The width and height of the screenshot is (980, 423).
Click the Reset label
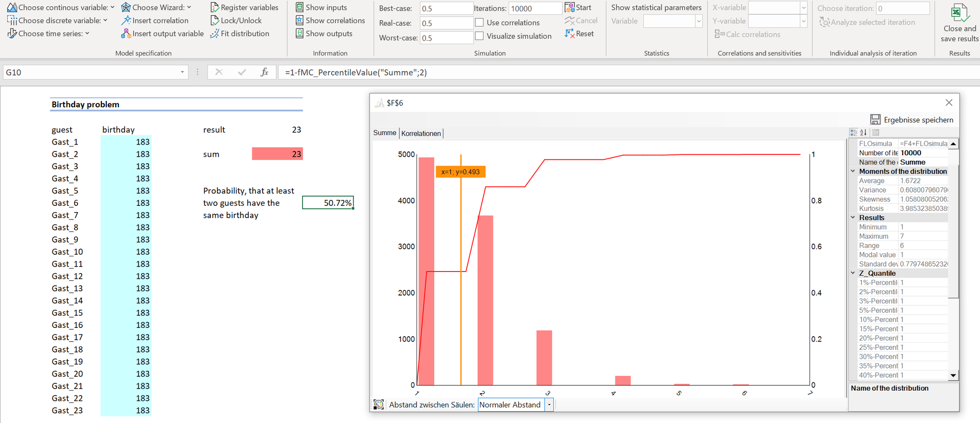coord(585,33)
